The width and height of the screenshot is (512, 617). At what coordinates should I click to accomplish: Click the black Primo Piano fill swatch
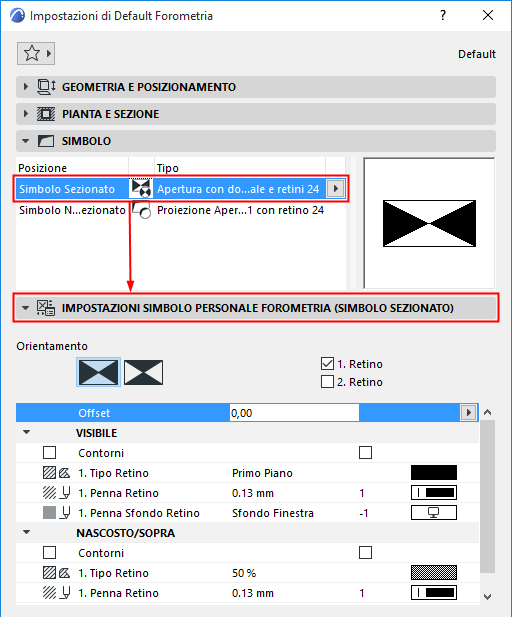tap(434, 473)
